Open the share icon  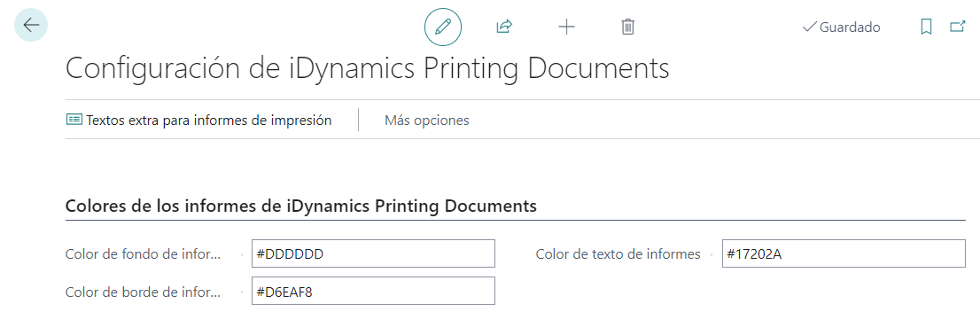click(x=504, y=27)
